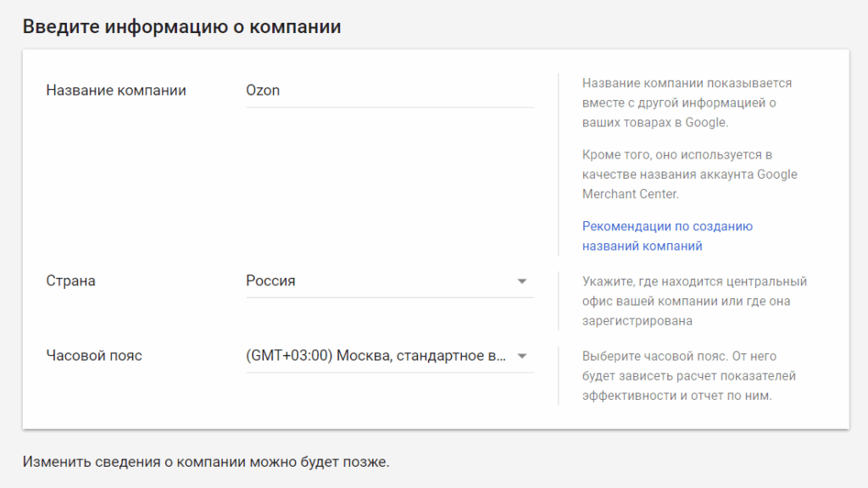Click the company name input field containing Ozon
Image resolution: width=868 pixels, height=488 pixels.
point(389,91)
